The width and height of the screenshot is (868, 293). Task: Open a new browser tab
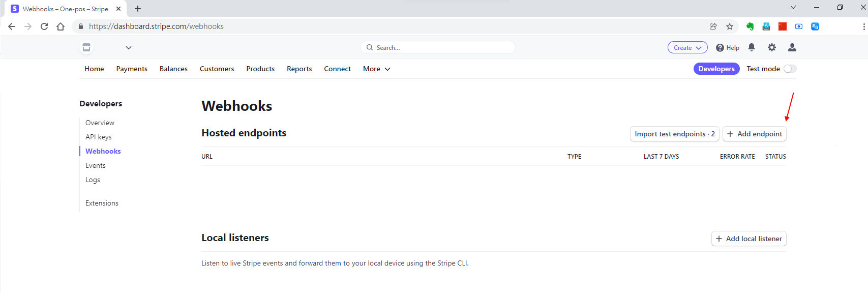[138, 9]
